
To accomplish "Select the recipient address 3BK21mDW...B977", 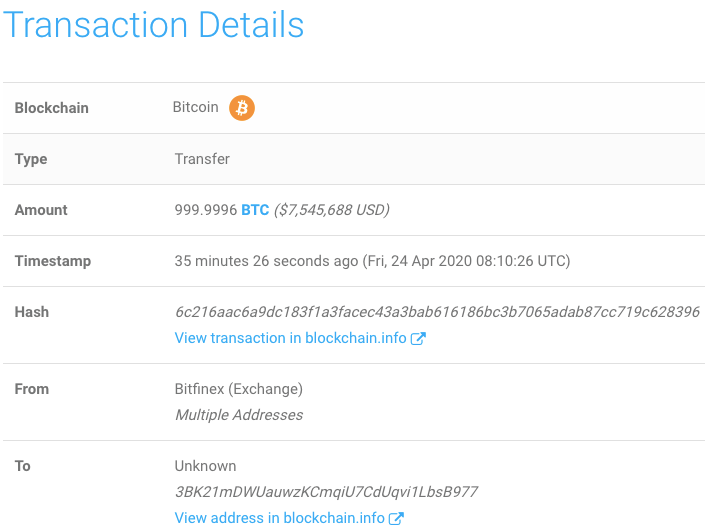I will point(326,492).
